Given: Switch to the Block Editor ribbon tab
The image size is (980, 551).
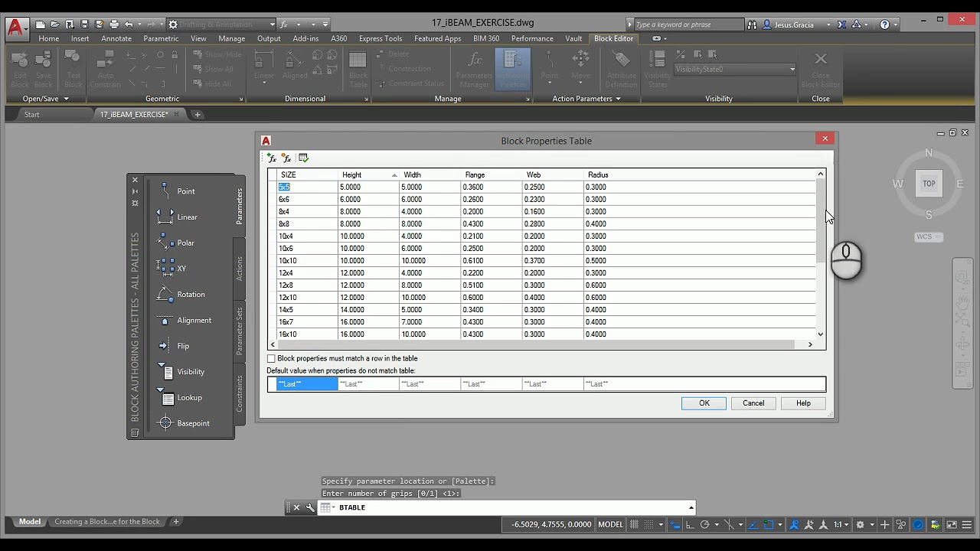Looking at the screenshot, I should point(613,38).
